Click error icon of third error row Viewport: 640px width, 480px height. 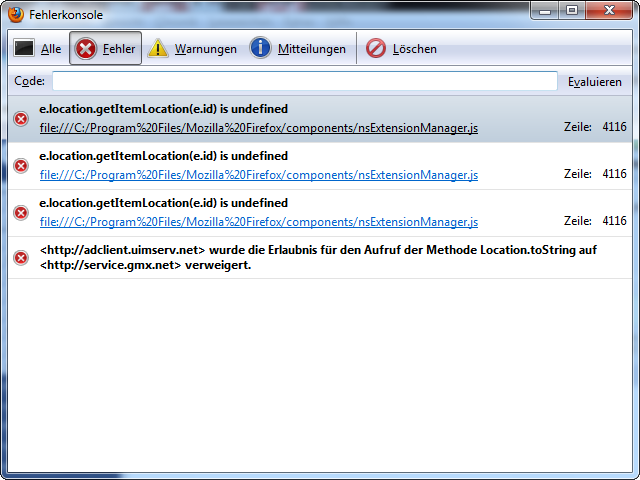(21, 213)
